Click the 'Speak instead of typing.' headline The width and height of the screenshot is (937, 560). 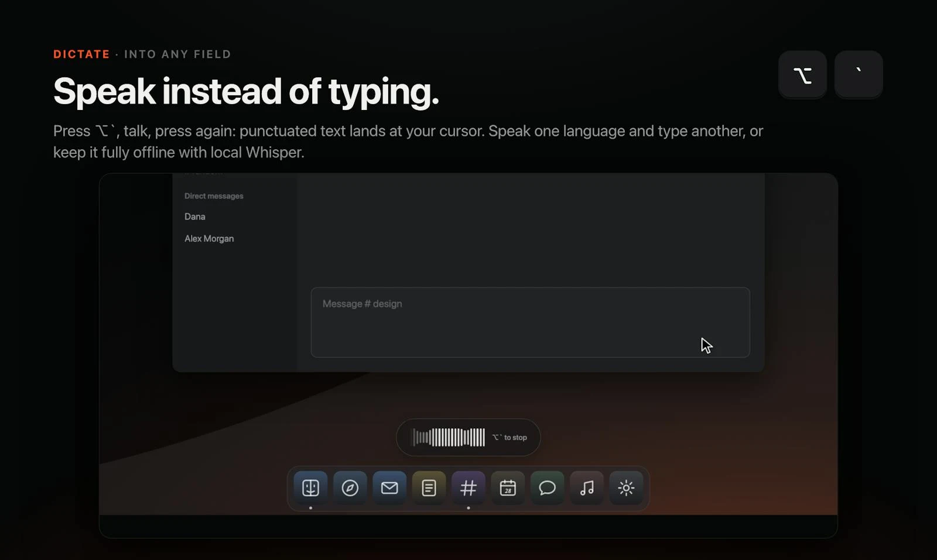pos(246,92)
